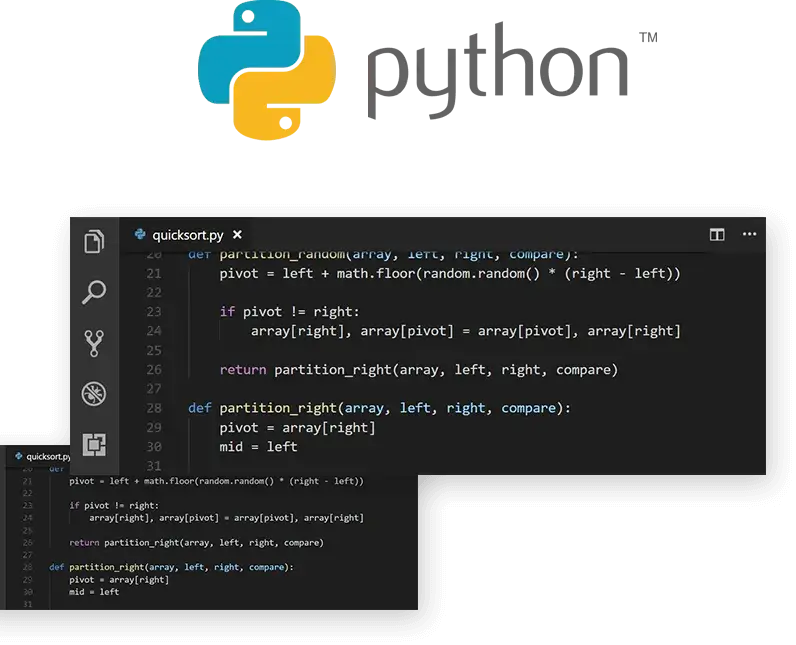Screen dimensions: 796x645
Task: Click 'compare):' on line 28 of the small editor
Action: pos(271,567)
